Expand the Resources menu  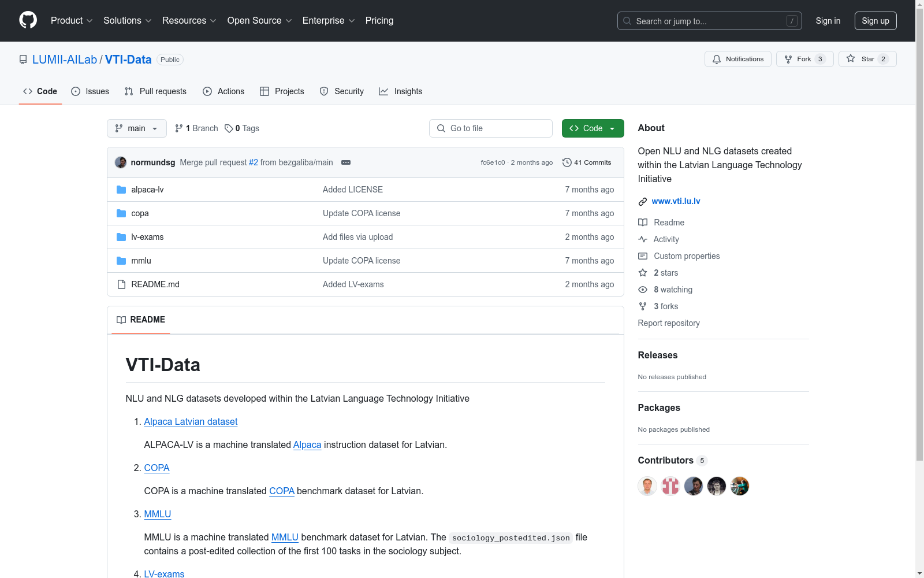pos(189,21)
